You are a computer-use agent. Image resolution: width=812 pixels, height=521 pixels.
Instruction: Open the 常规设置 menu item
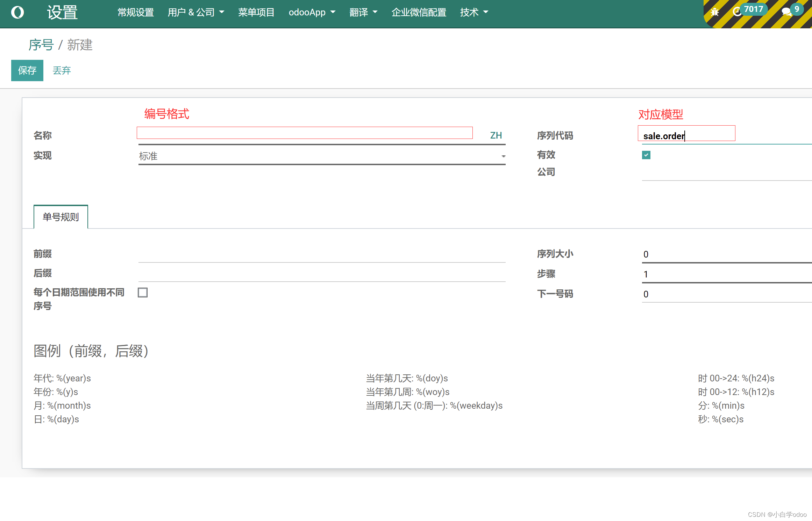click(136, 12)
